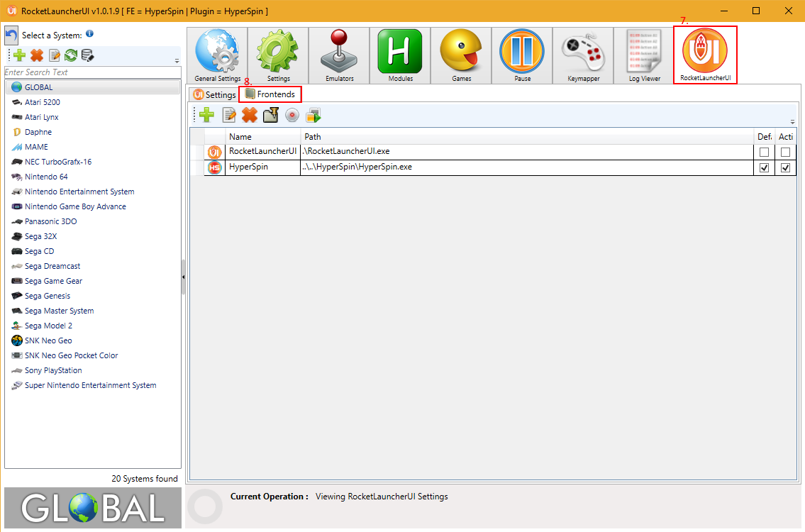Toggle Active checkbox for HyperSpin row
The height and width of the screenshot is (532, 805).
[x=785, y=168]
